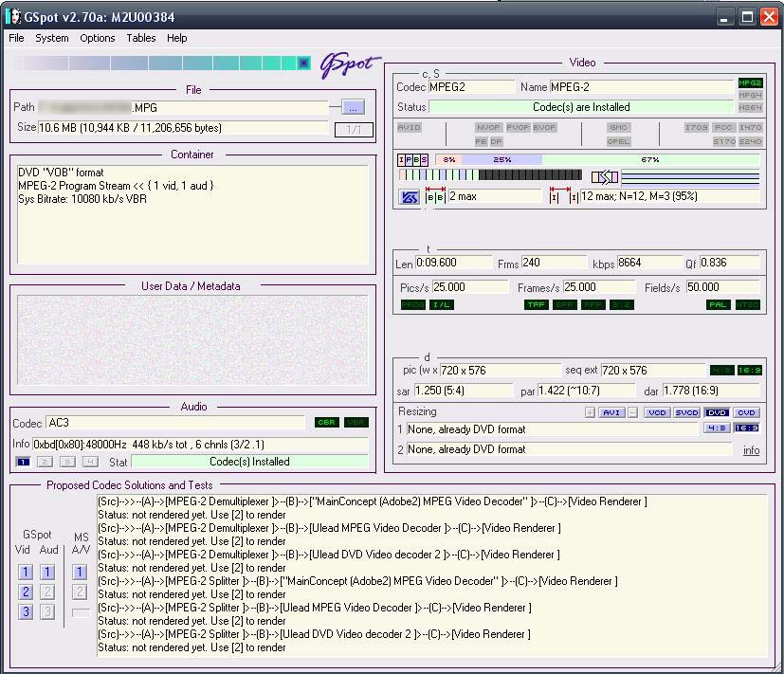The height and width of the screenshot is (674, 784).
Task: Choose the 4:3 resizing aspect button
Action: [x=717, y=428]
